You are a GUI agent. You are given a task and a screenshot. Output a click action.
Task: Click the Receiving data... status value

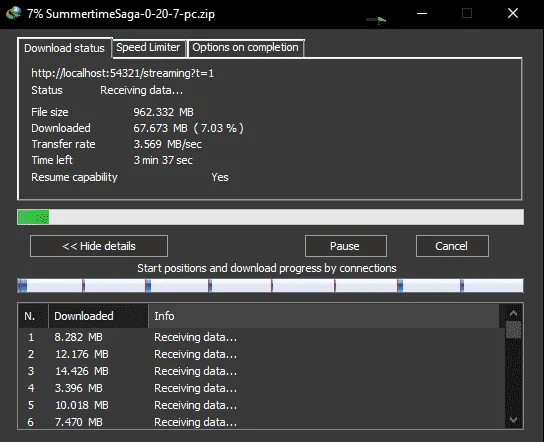pyautogui.click(x=141, y=90)
